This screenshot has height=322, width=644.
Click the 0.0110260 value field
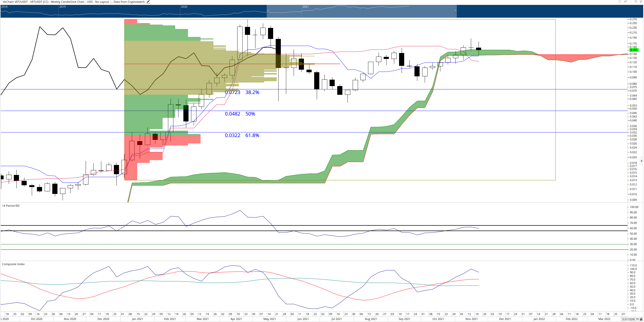pos(629,319)
